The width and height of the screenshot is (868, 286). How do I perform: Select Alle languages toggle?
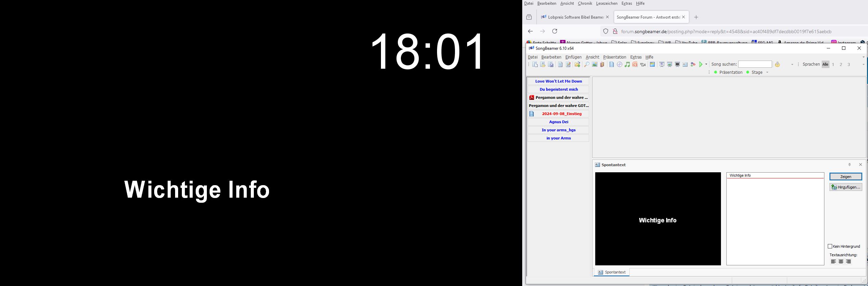[825, 64]
